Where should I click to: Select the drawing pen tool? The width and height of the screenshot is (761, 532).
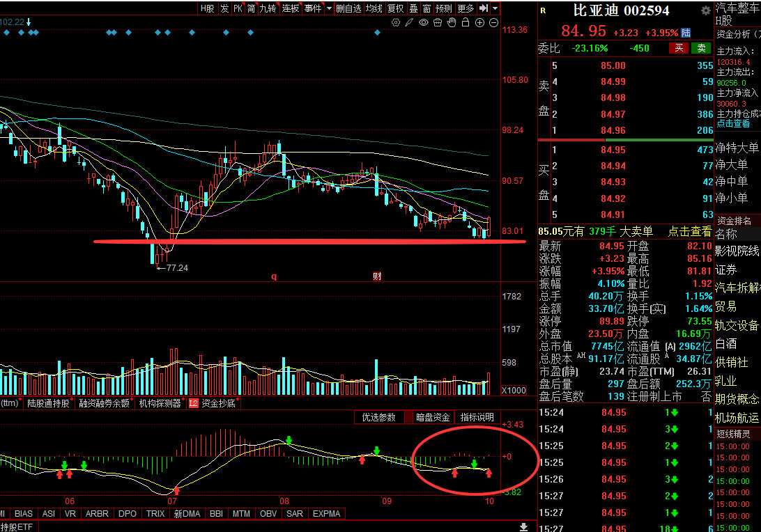(410, 23)
